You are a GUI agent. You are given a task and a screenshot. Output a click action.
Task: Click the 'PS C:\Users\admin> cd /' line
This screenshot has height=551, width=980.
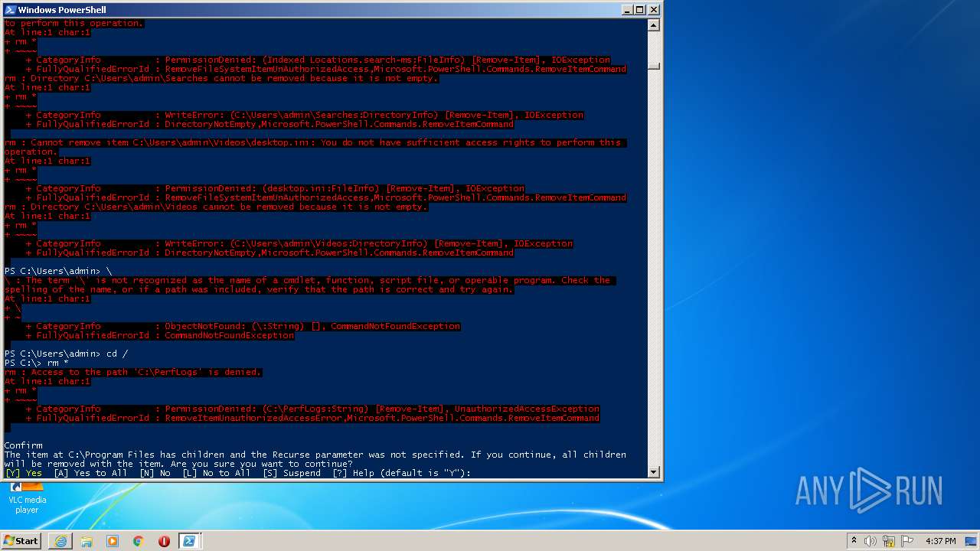(67, 354)
